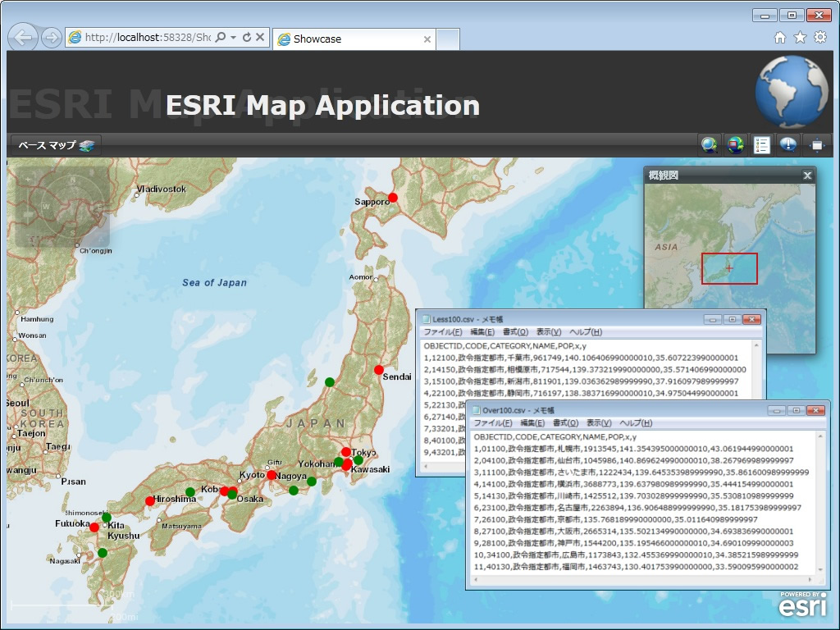Click the 千葉市 row in Less100.csv
Screen dimensions: 840x630
pos(581,358)
